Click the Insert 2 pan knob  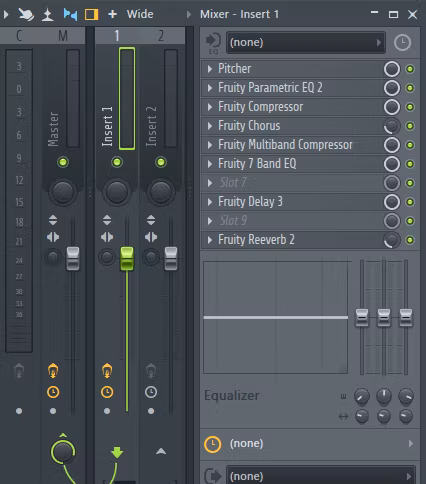[161, 192]
